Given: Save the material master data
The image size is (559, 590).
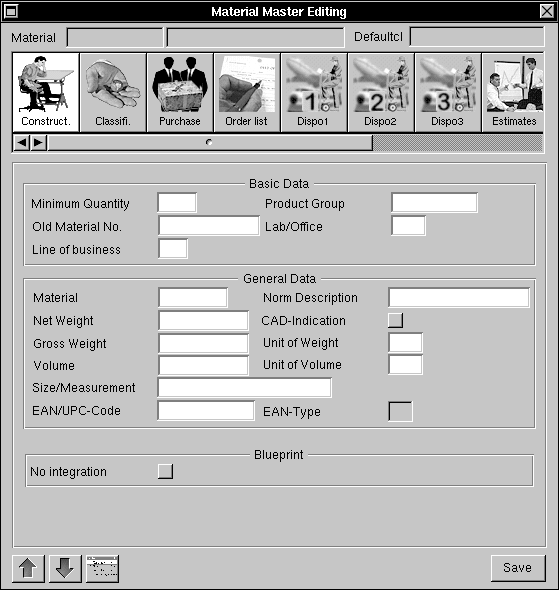Looking at the screenshot, I should click(518, 568).
